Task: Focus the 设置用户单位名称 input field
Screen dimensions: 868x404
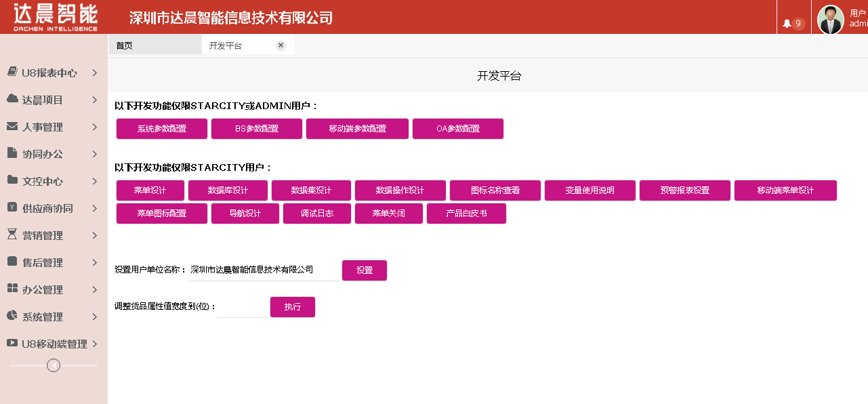Action: pyautogui.click(x=264, y=270)
